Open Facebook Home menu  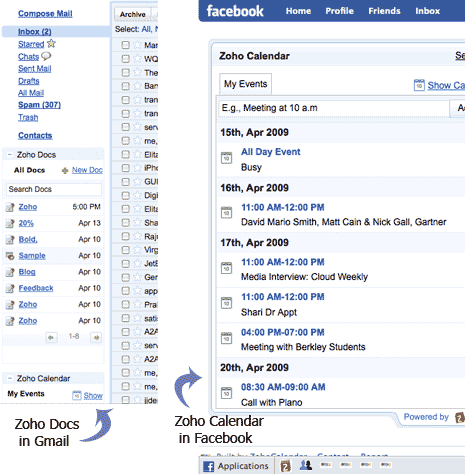pyautogui.click(x=298, y=11)
